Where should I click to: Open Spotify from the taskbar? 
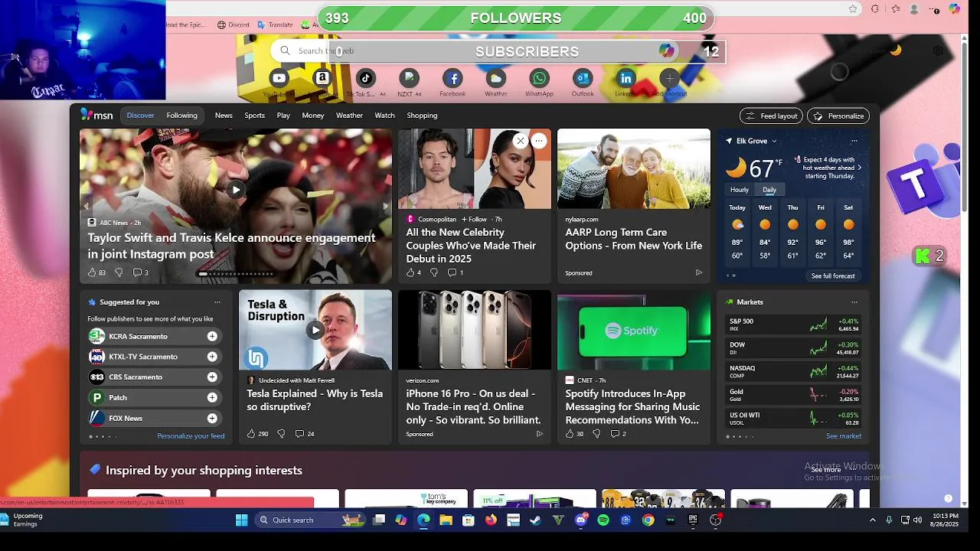click(603, 520)
